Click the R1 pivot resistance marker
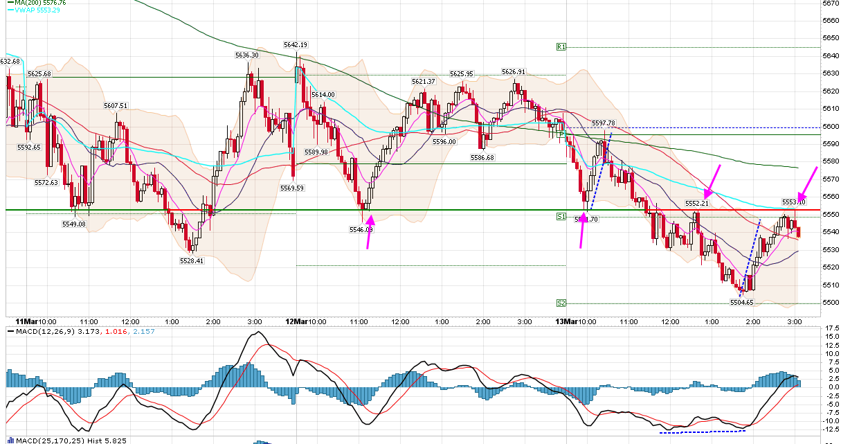This screenshot has height=444, width=868. (561, 47)
